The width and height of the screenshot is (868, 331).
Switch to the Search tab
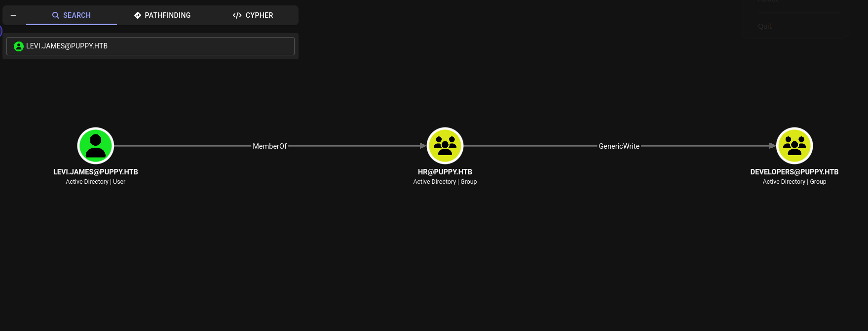point(72,15)
